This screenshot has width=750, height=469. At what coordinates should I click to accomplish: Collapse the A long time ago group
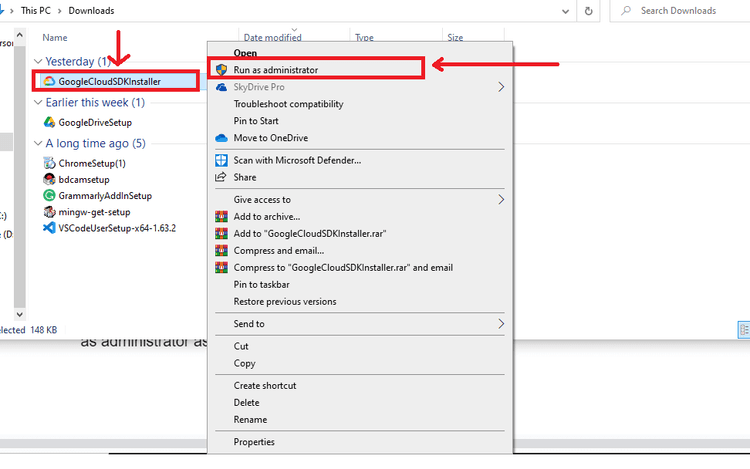pos(38,144)
